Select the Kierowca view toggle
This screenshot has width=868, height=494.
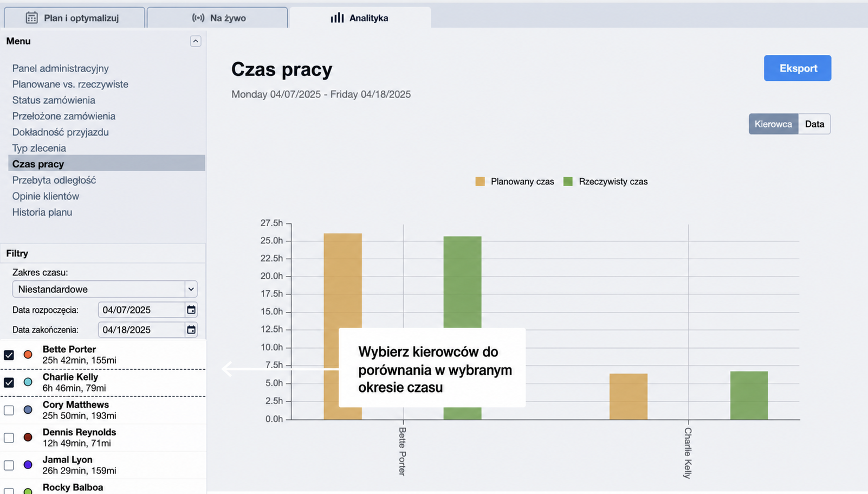[x=773, y=124]
